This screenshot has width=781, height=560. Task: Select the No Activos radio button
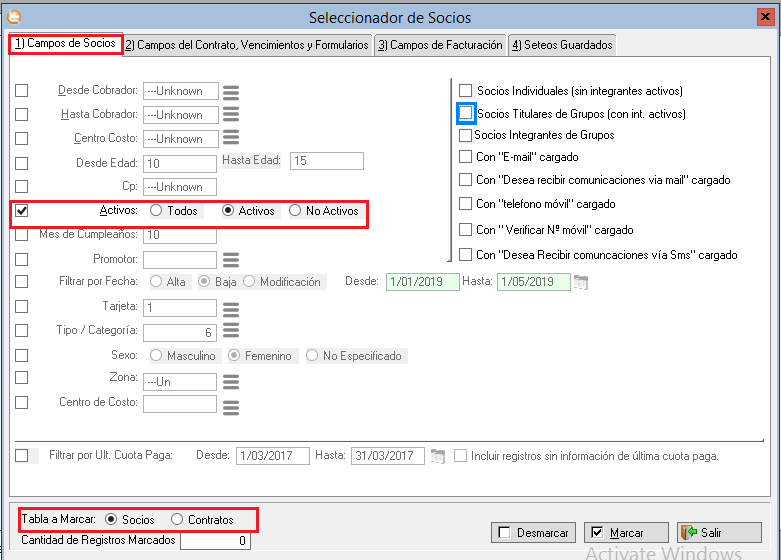295,211
